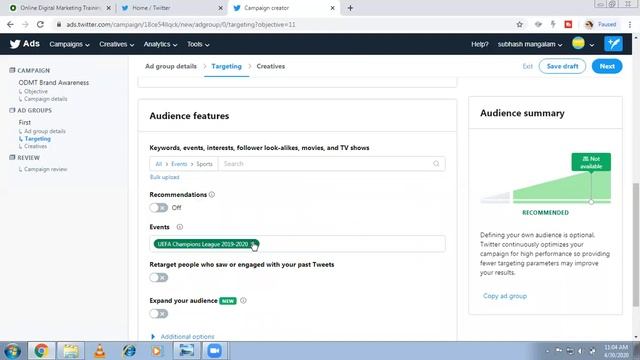Open the Windows Start menu

12,351
